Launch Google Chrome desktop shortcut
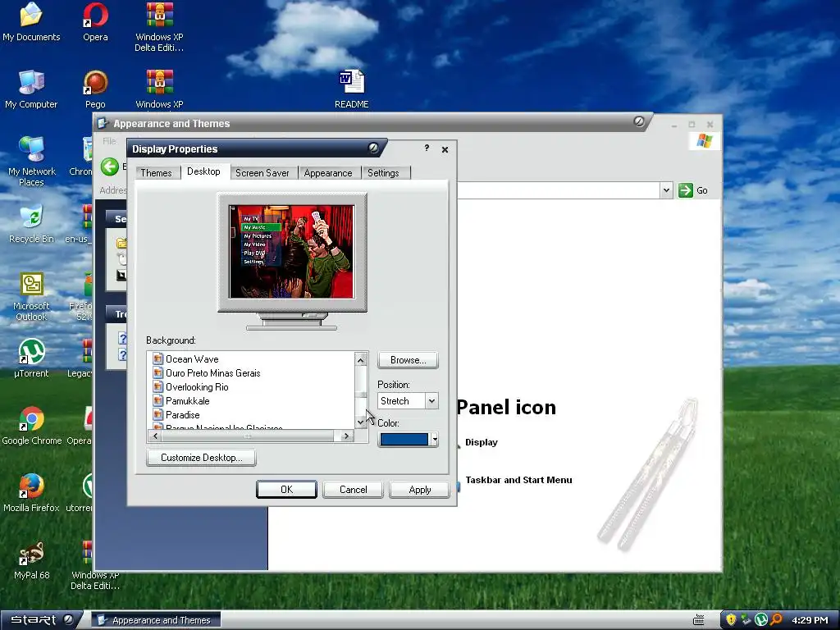Image resolution: width=840 pixels, height=630 pixels. pos(31,426)
